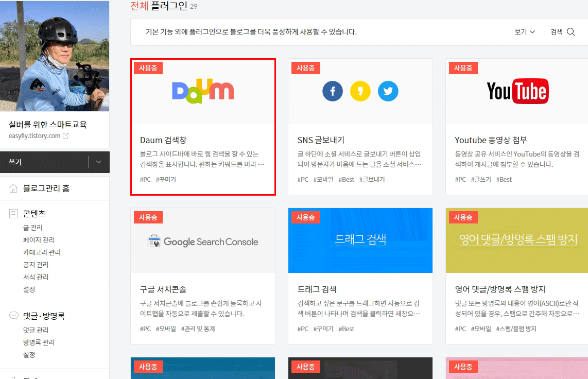Click the YouTube logo in plugin card
This screenshot has width=588, height=379.
[517, 91]
